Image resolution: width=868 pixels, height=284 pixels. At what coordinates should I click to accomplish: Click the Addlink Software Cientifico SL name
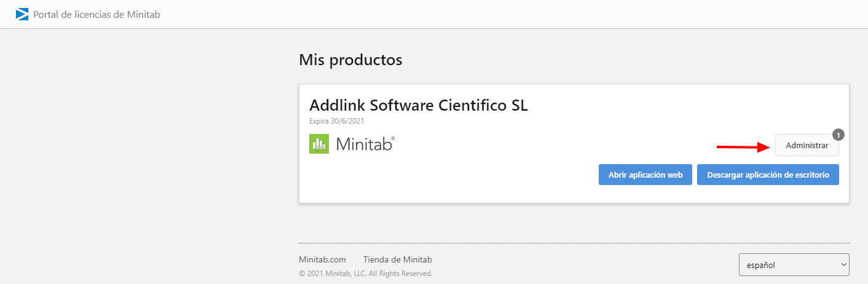coord(418,105)
